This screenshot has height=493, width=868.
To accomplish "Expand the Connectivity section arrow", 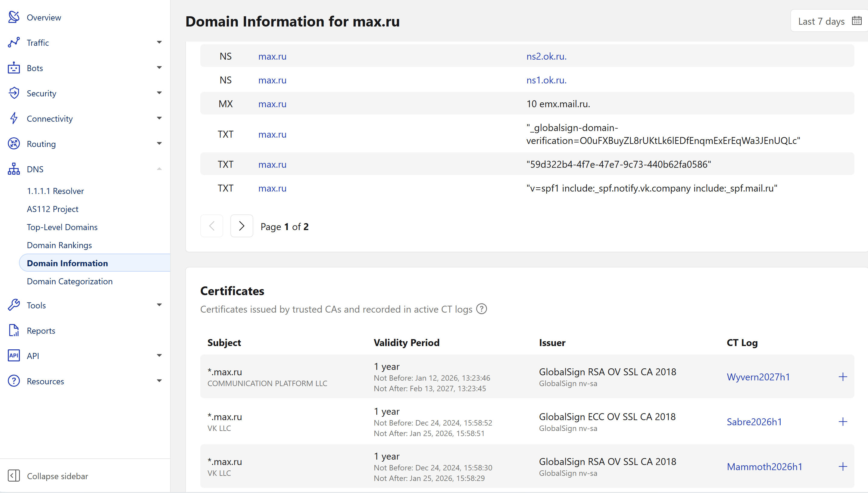I will click(x=159, y=118).
